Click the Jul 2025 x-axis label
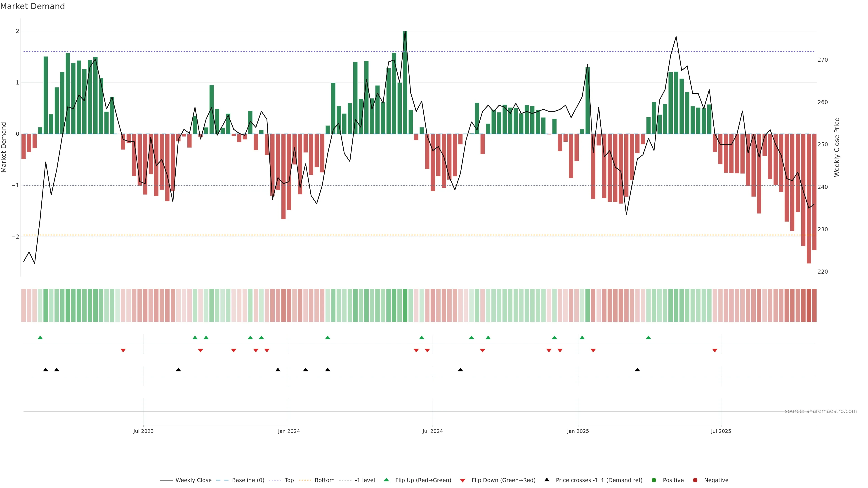This screenshot has width=868, height=488. (721, 431)
